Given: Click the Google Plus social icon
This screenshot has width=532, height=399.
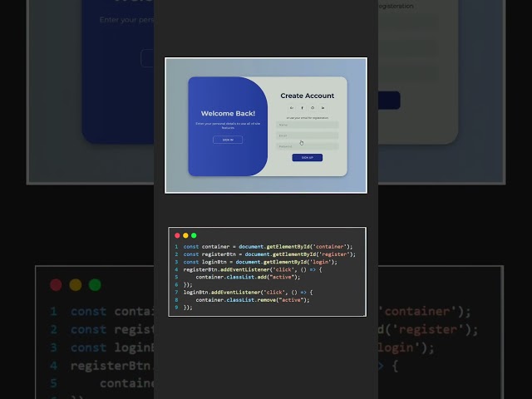Looking at the screenshot, I should point(292,108).
